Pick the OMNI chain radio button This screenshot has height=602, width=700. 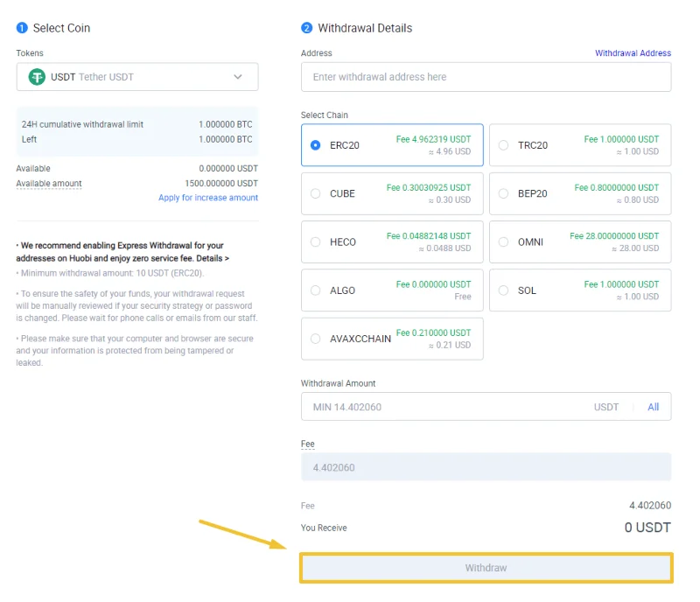[x=504, y=242]
